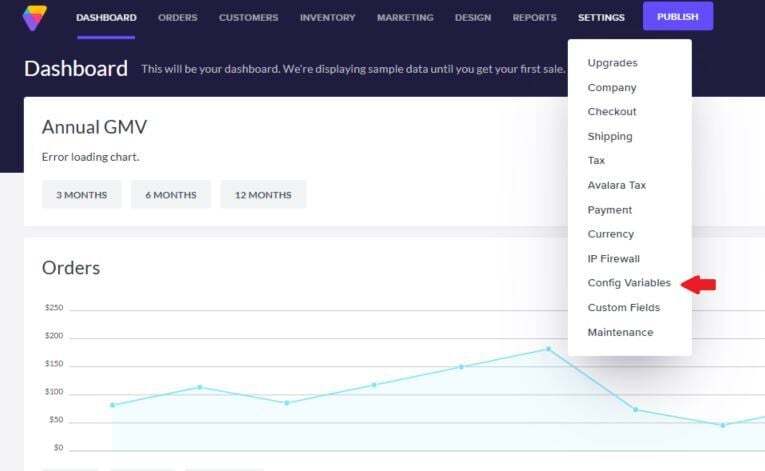Click the peak data point on Orders chart
The image size is (765, 471).
coord(548,349)
